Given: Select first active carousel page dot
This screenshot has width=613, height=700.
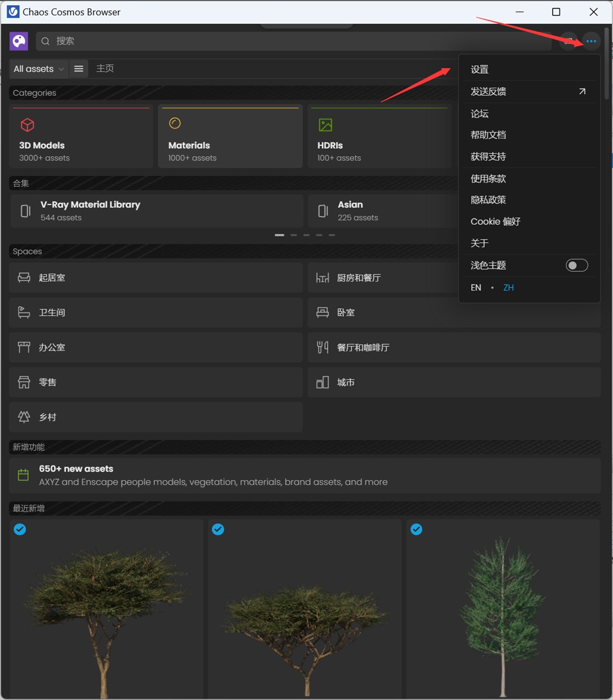Looking at the screenshot, I should click(279, 235).
